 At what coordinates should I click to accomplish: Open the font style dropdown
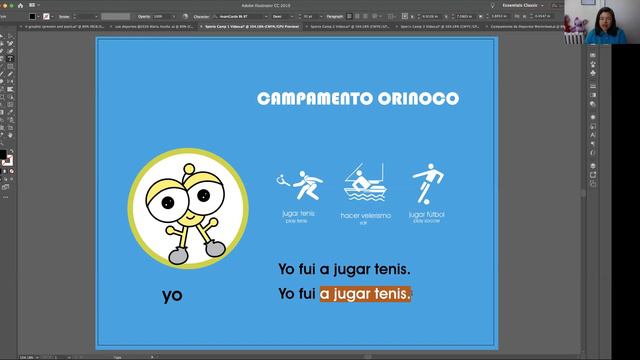click(292, 16)
